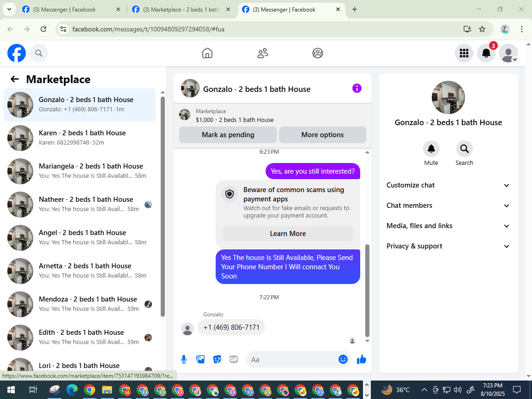Go back using the Marketplace arrow
Viewport: 532px width, 399px height.
[x=15, y=79]
